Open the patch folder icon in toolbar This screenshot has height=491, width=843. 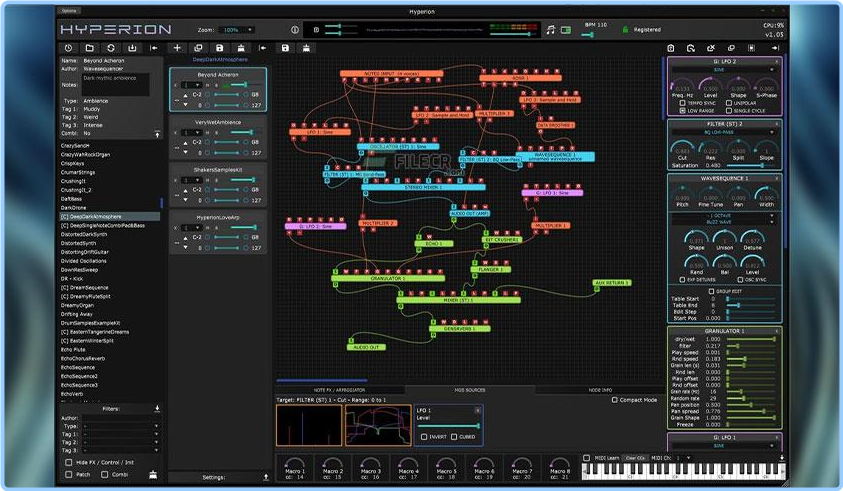[89, 48]
